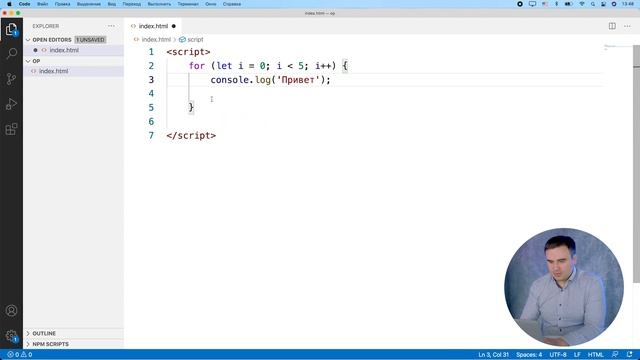
Task: Place cursor on the console.log line
Action: [x=270, y=80]
